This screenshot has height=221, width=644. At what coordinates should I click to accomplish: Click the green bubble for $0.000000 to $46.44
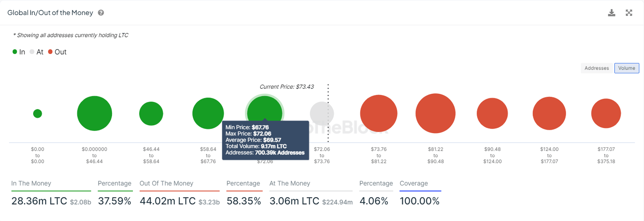coord(94,113)
